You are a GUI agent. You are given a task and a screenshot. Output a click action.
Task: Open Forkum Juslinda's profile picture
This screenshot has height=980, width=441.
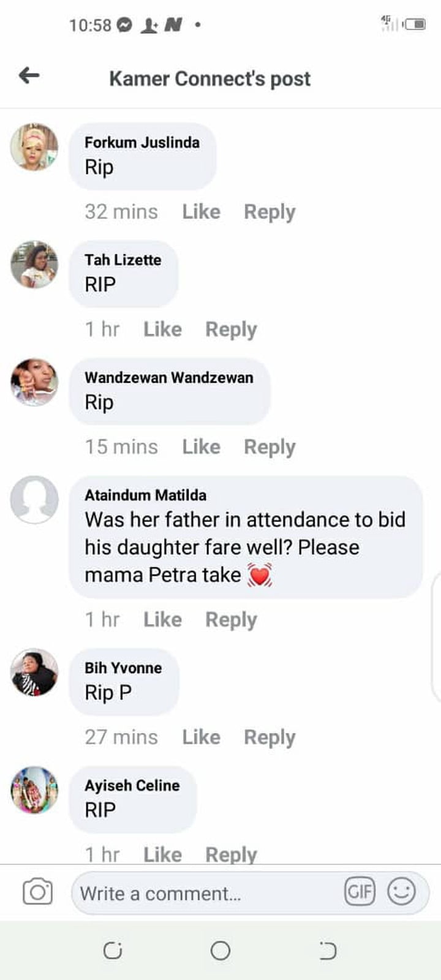[x=34, y=147]
